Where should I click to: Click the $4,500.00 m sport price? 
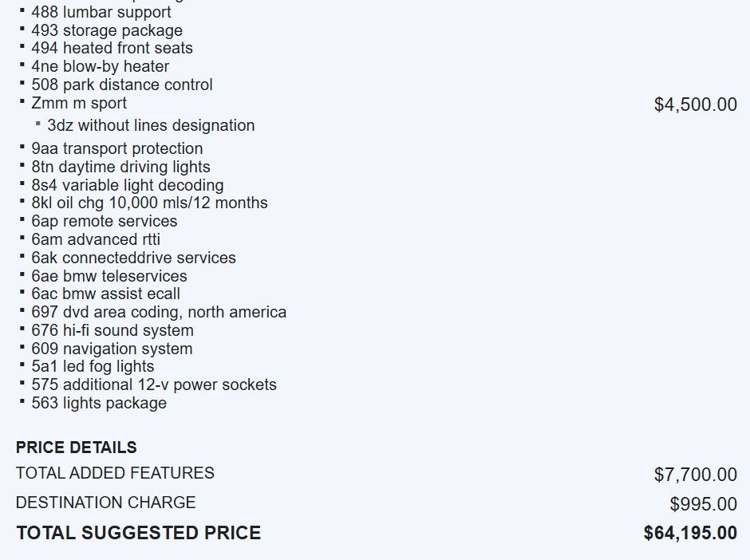(695, 105)
